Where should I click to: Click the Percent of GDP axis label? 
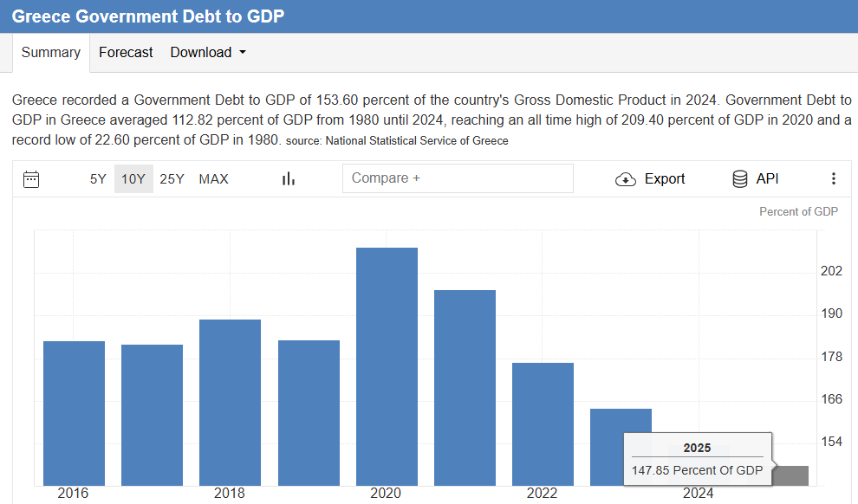click(798, 211)
